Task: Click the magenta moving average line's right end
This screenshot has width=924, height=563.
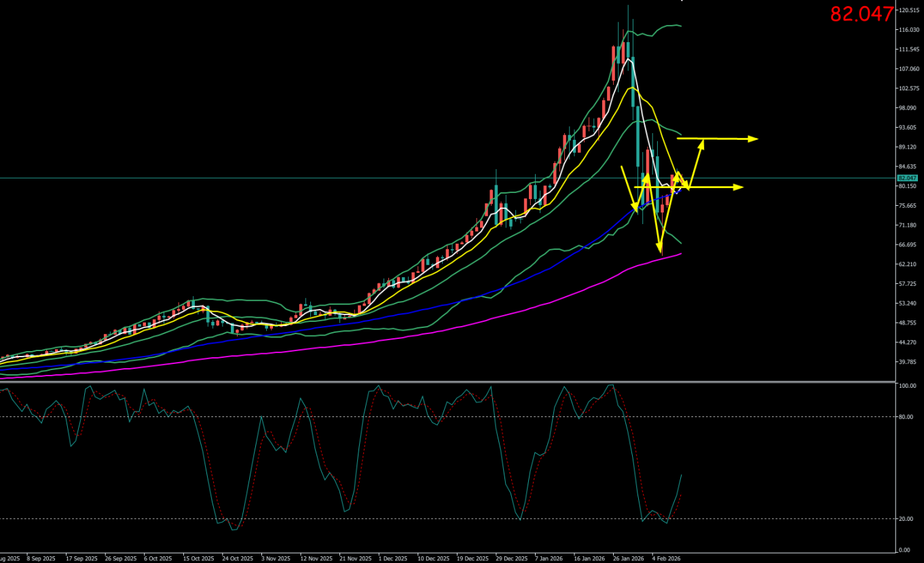Action: tap(681, 254)
